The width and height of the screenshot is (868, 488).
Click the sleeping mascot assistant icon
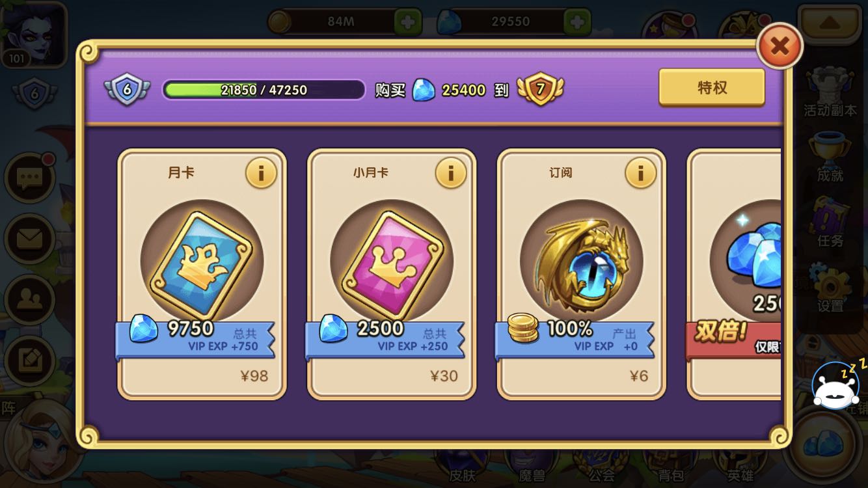click(837, 385)
